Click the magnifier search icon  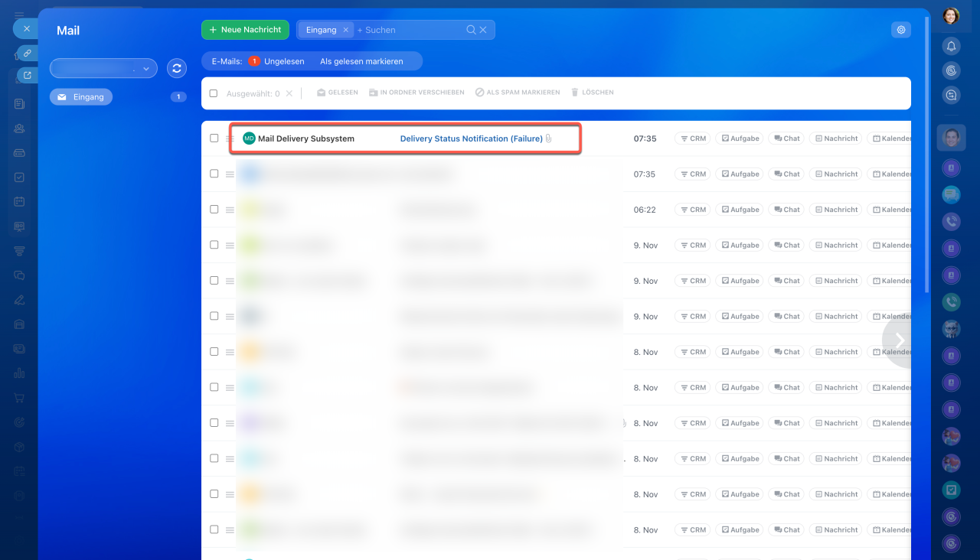coord(472,30)
